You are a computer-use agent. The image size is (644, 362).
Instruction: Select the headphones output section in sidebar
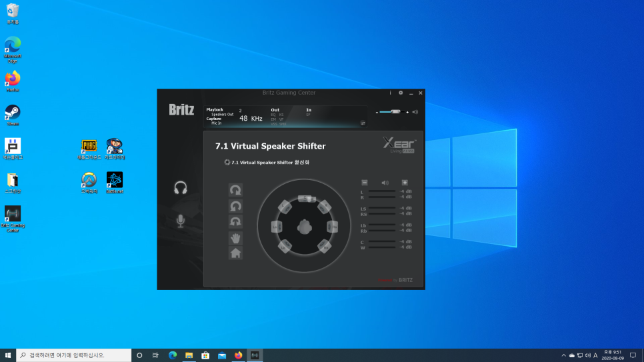(180, 188)
